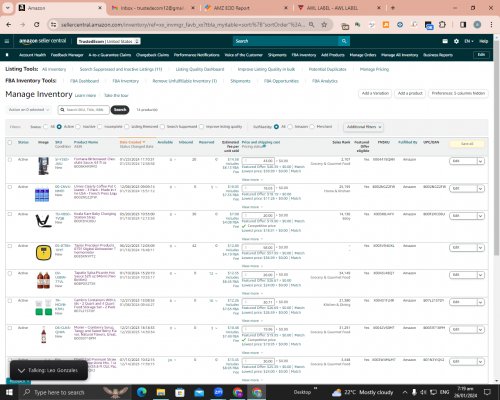Expand the Additional filters dropdown
This screenshot has width=500, height=400.
[x=363, y=127]
